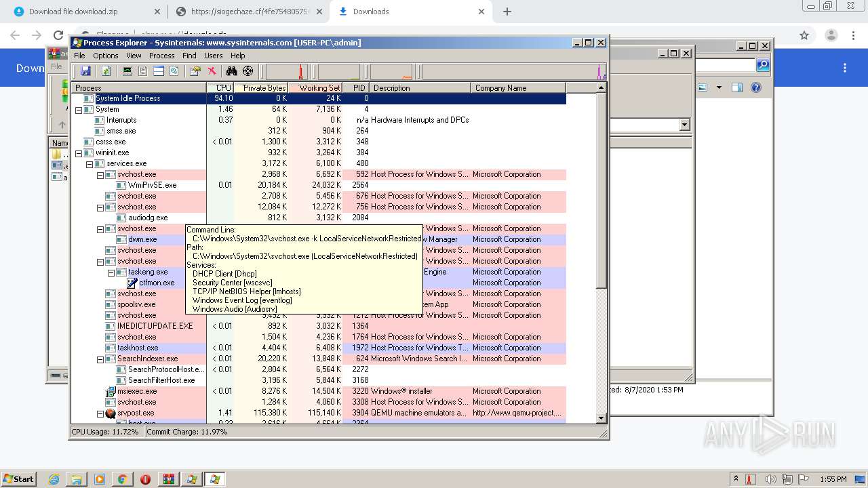
Task: Open the File menu in Process Explorer
Action: (x=79, y=56)
